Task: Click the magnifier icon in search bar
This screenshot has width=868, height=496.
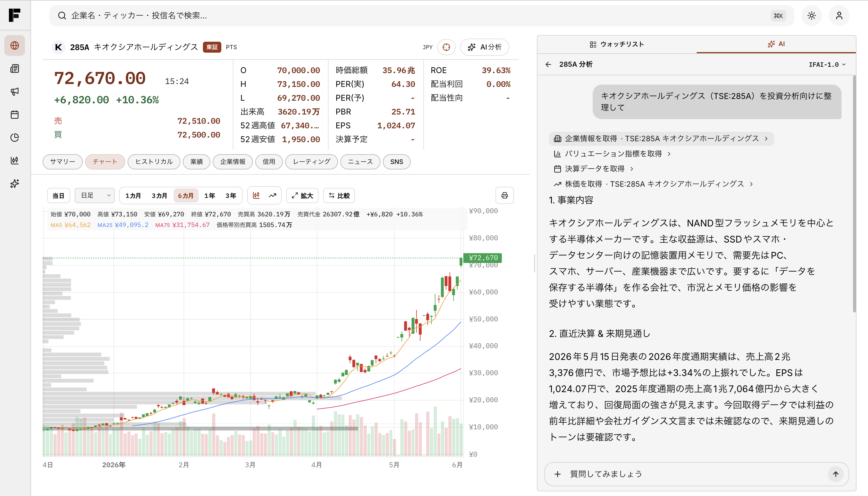Action: coord(62,16)
